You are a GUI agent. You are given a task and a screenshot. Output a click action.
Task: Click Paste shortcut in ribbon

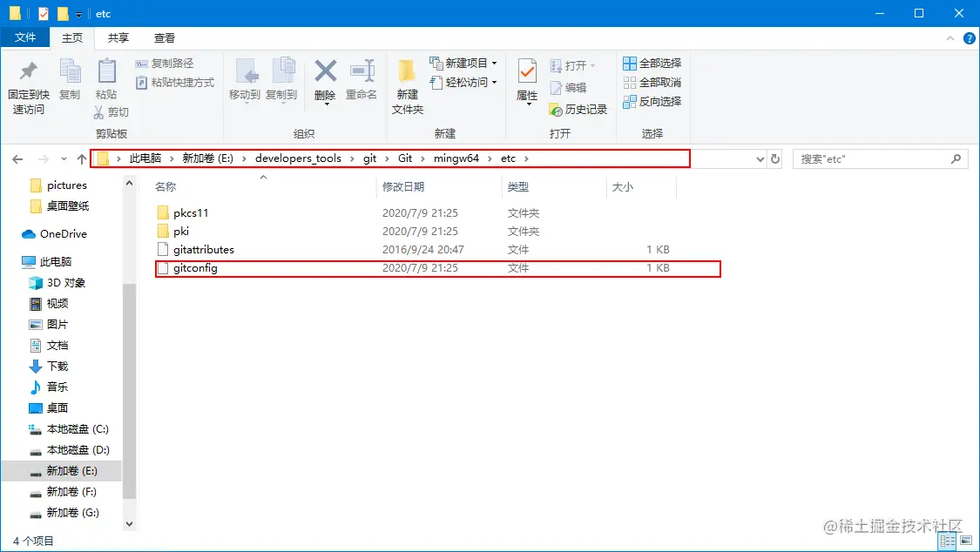[x=175, y=83]
